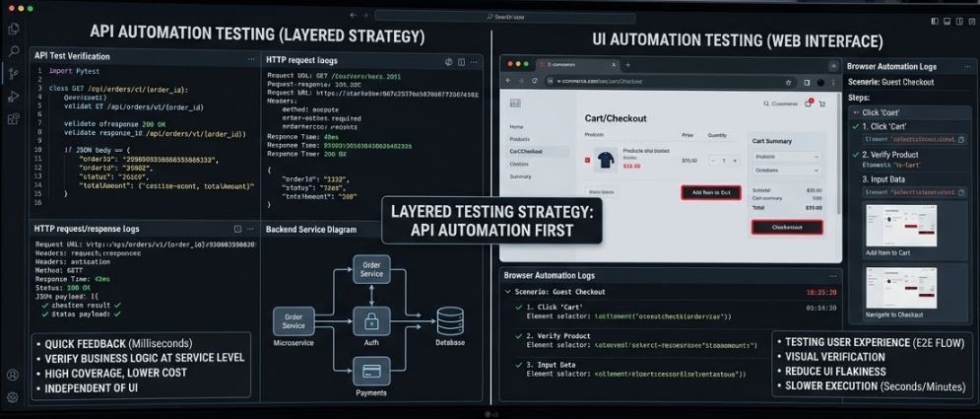Reload the checkout page in the browser
This screenshot has width=980, height=419.
[x=535, y=82]
